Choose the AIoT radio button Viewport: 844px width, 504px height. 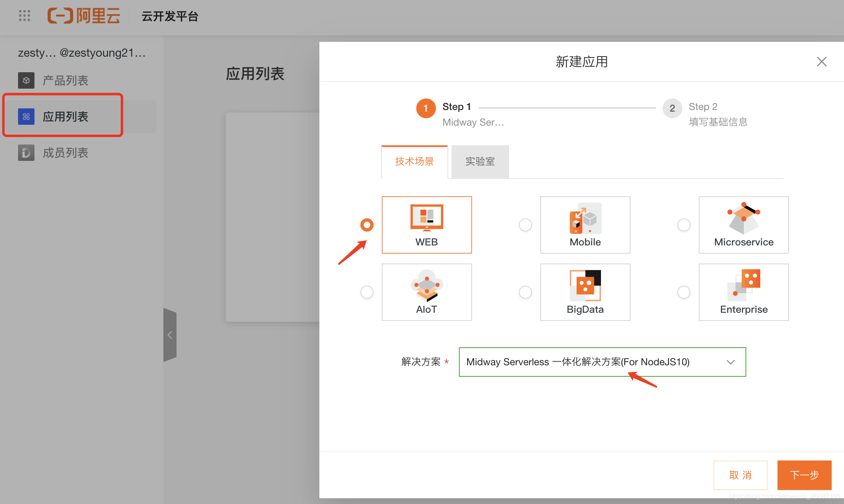pyautogui.click(x=367, y=292)
